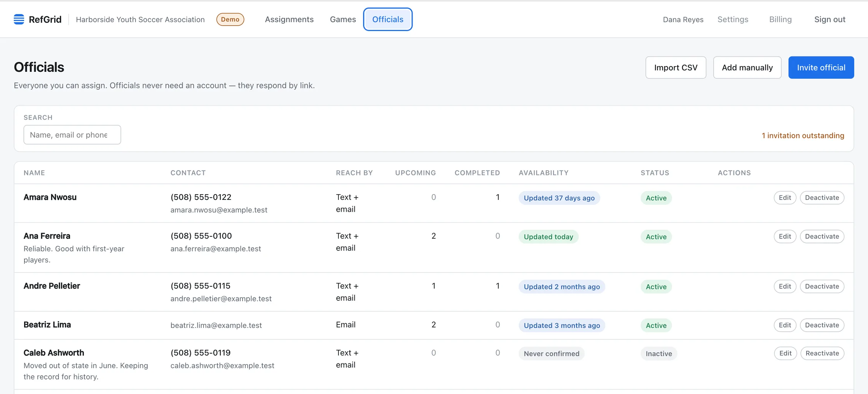Screen dimensions: 868x394
Task: Open Settings in the top bar
Action: pos(732,19)
